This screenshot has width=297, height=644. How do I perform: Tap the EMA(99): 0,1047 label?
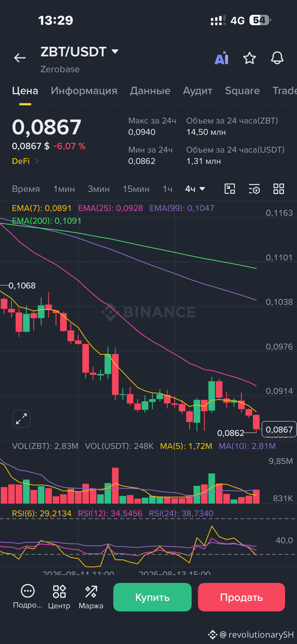pyautogui.click(x=182, y=208)
